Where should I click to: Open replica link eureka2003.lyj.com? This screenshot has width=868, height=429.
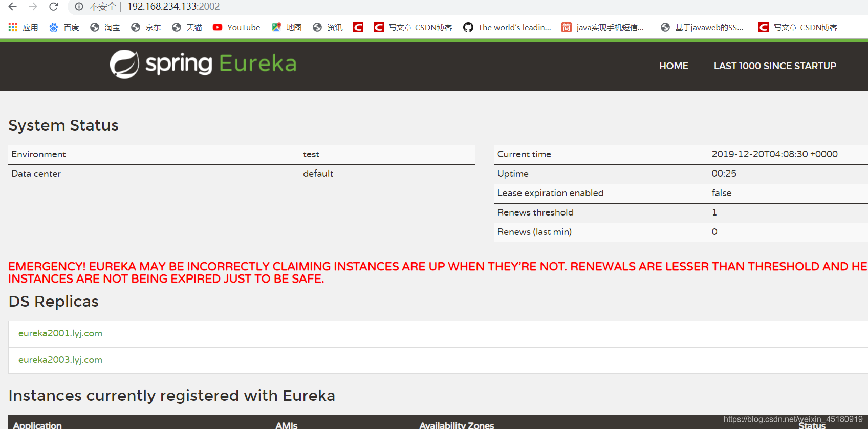point(60,360)
